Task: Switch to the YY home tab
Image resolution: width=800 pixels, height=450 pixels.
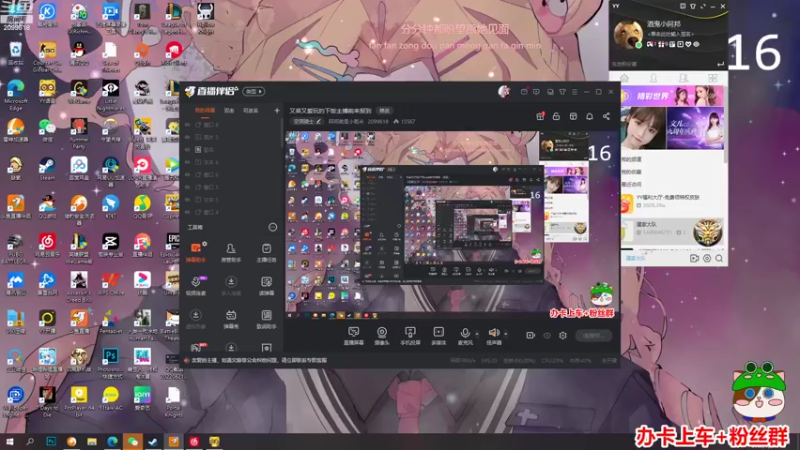Action: (x=624, y=78)
